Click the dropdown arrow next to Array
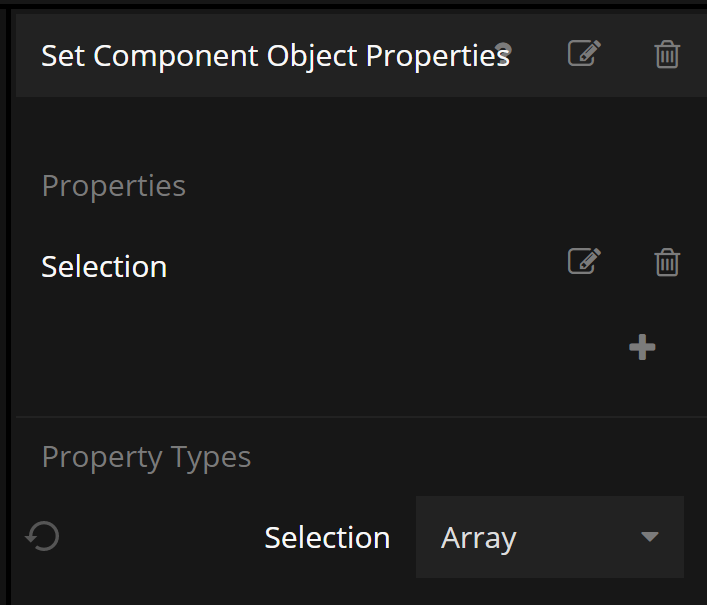 [x=650, y=537]
